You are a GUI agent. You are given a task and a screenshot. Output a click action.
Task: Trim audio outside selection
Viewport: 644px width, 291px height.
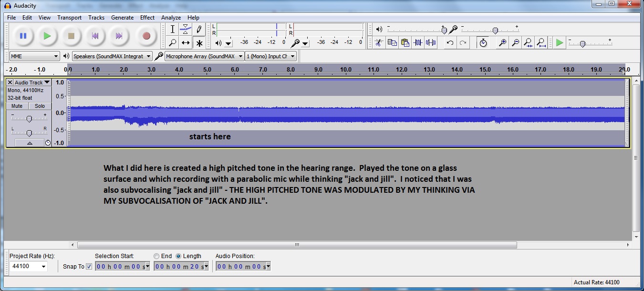point(417,42)
